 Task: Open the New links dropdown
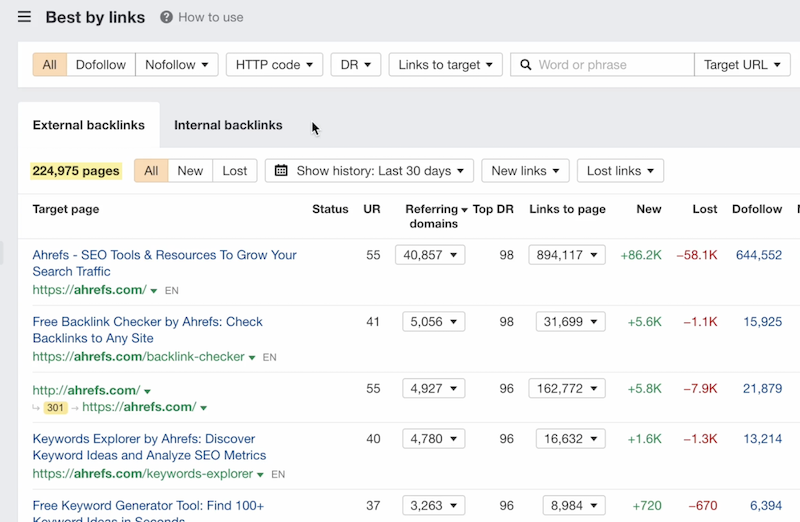coord(525,170)
